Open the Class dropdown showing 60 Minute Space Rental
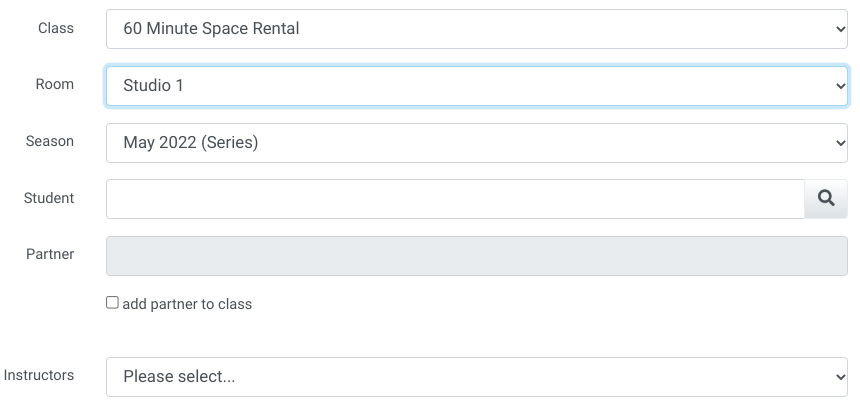The height and width of the screenshot is (402, 860). [476, 29]
